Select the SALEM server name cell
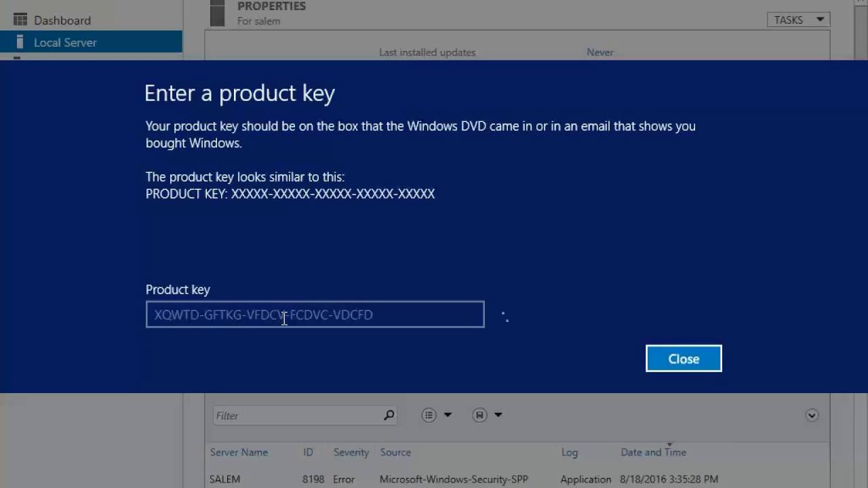868x488 pixels. click(x=225, y=479)
